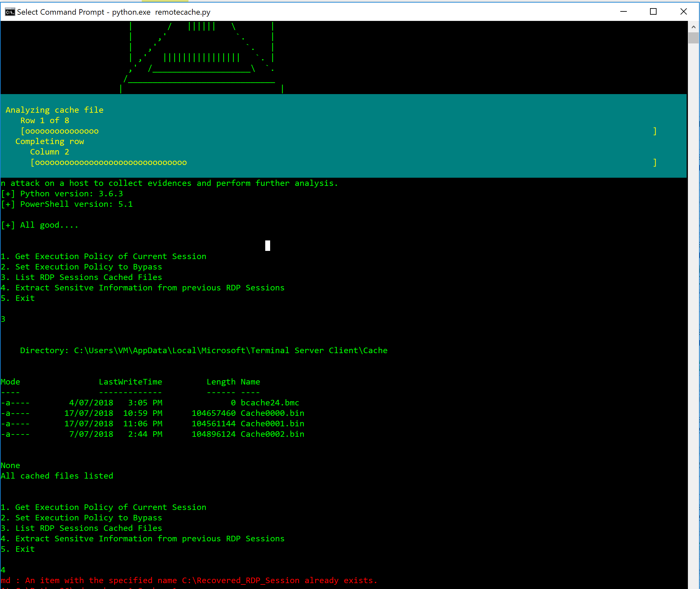Click the Command Prompt system menu icon

[x=10, y=12]
